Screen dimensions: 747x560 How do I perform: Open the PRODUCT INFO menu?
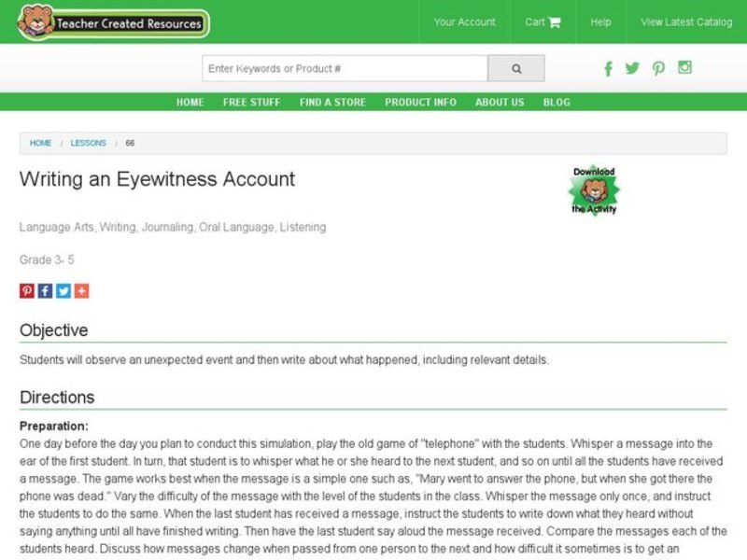(x=419, y=103)
